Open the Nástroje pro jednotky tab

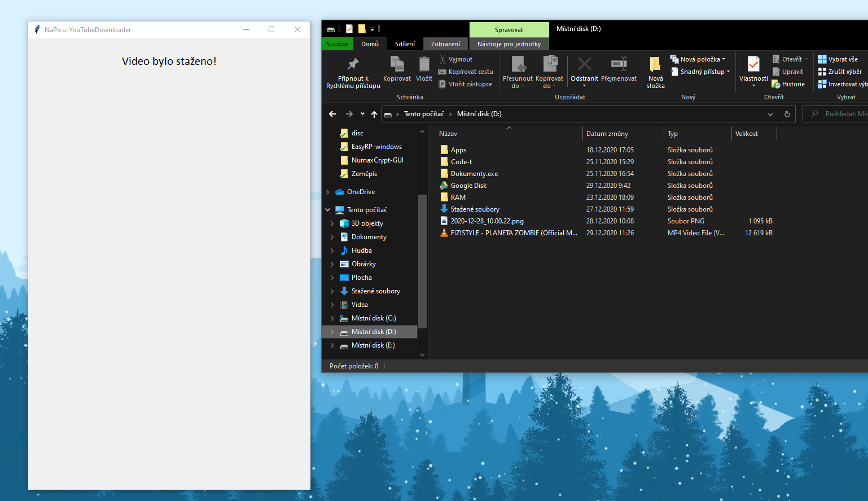[508, 43]
